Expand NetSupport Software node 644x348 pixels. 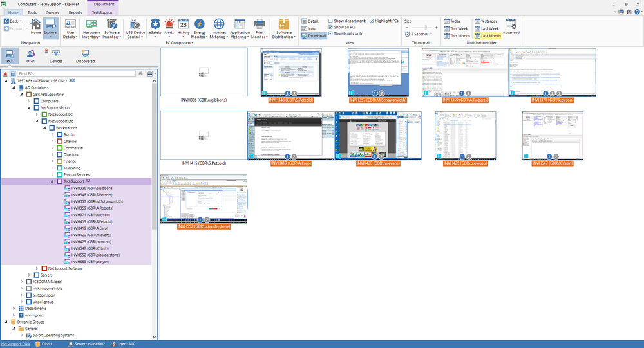(x=37, y=268)
